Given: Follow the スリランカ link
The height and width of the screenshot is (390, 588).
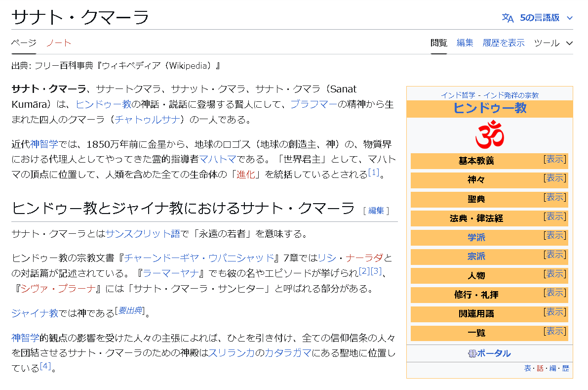Looking at the screenshot, I should tap(232, 353).
